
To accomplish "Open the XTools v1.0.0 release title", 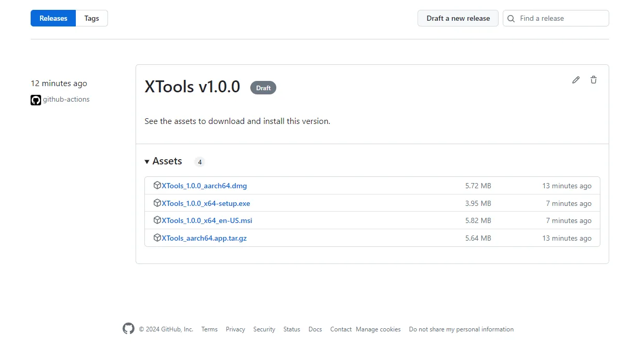I will pyautogui.click(x=192, y=87).
